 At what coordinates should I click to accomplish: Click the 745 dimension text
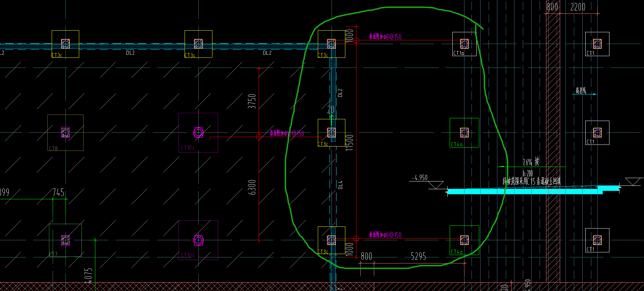pos(58,193)
